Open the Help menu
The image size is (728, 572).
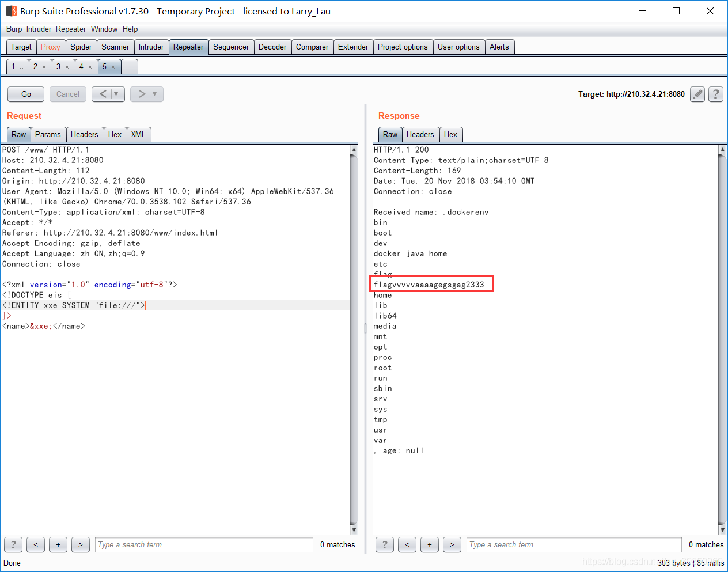pyautogui.click(x=130, y=29)
